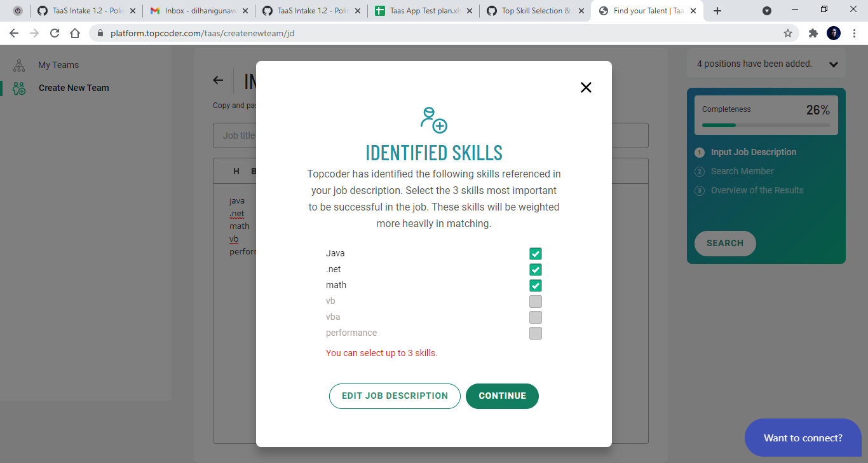Click the performance skill label

[x=351, y=333]
